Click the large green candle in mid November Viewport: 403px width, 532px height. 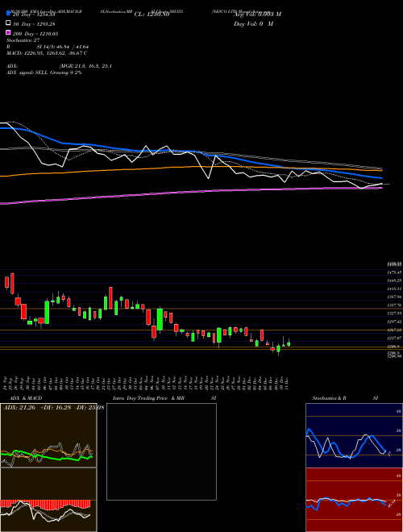click(160, 319)
